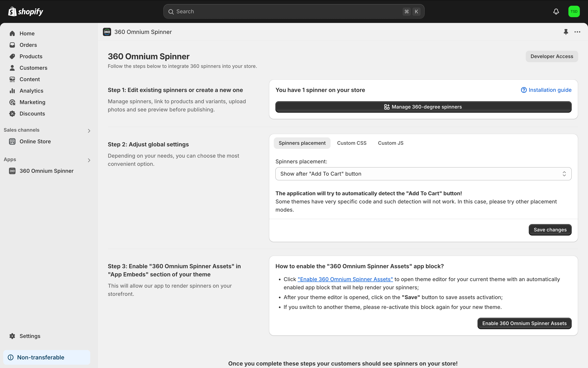Click the "Enable 360 Omnium Spinner Assets" hyperlink
This screenshot has width=588, height=368.
345,279
